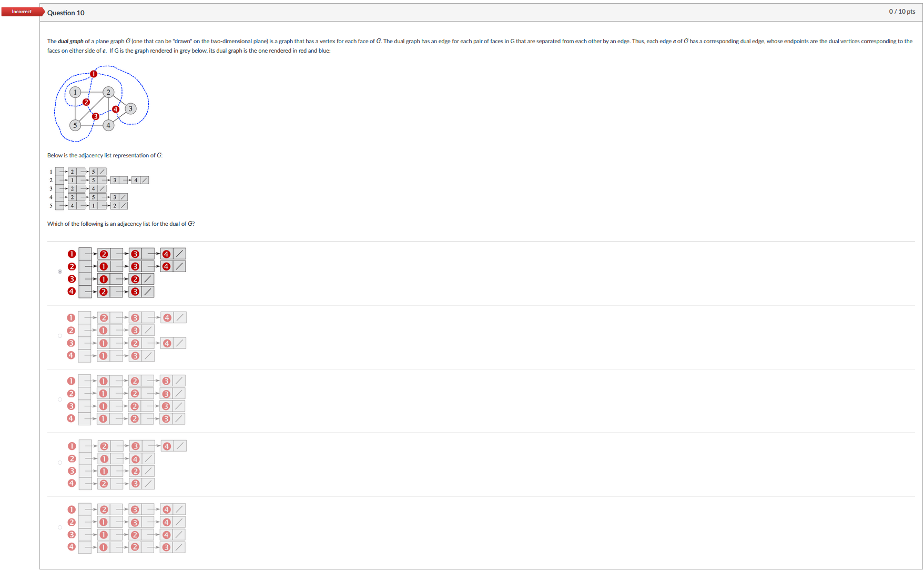This screenshot has height=570, width=924.
Task: Click the red Incorrect badge
Action: tap(22, 12)
